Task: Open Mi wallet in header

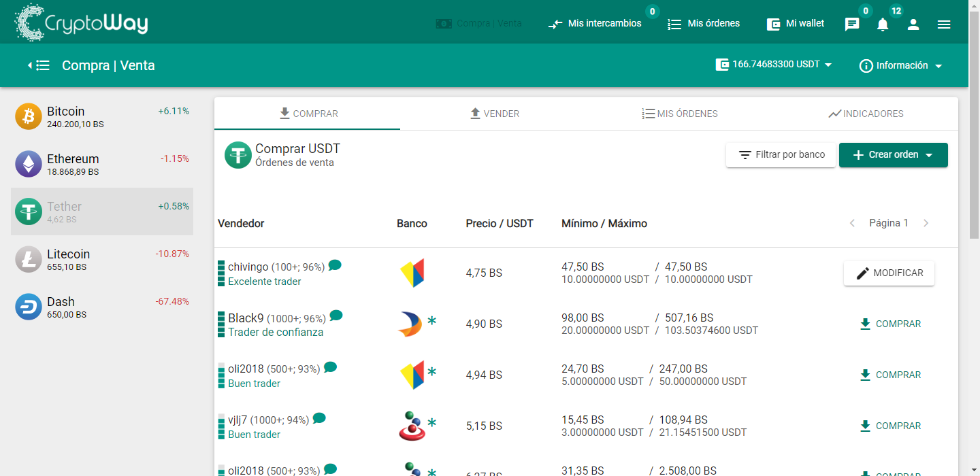Action: [796, 23]
